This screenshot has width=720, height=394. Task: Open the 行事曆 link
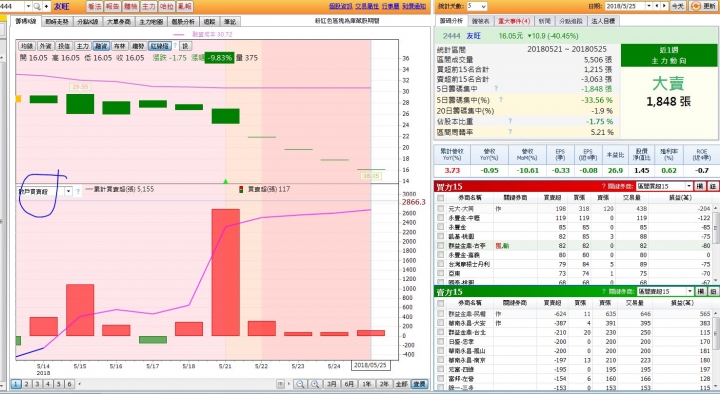tap(390, 6)
